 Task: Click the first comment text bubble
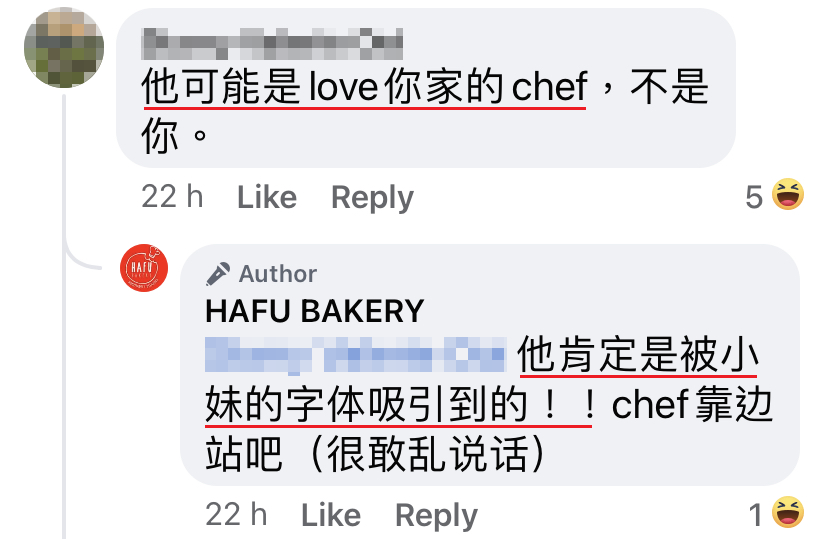coord(426,88)
